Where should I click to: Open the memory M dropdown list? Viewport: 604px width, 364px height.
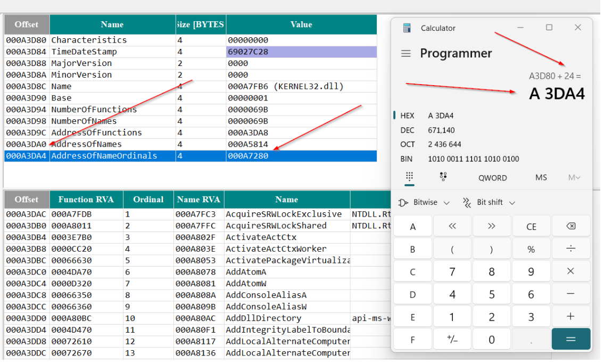coord(574,178)
